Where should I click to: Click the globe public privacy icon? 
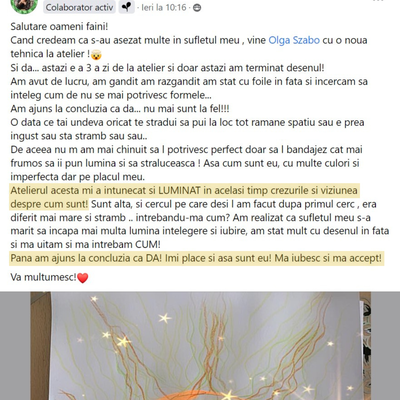[197, 7]
